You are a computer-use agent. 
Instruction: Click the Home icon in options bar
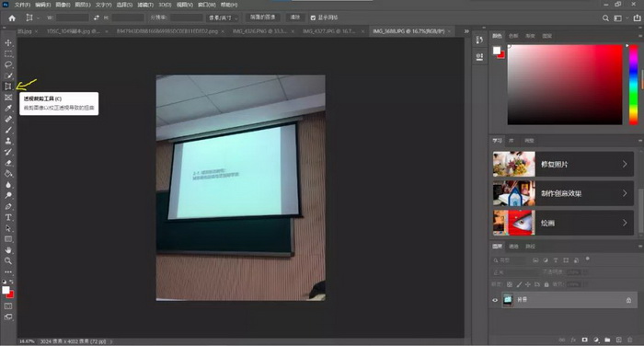(12, 17)
